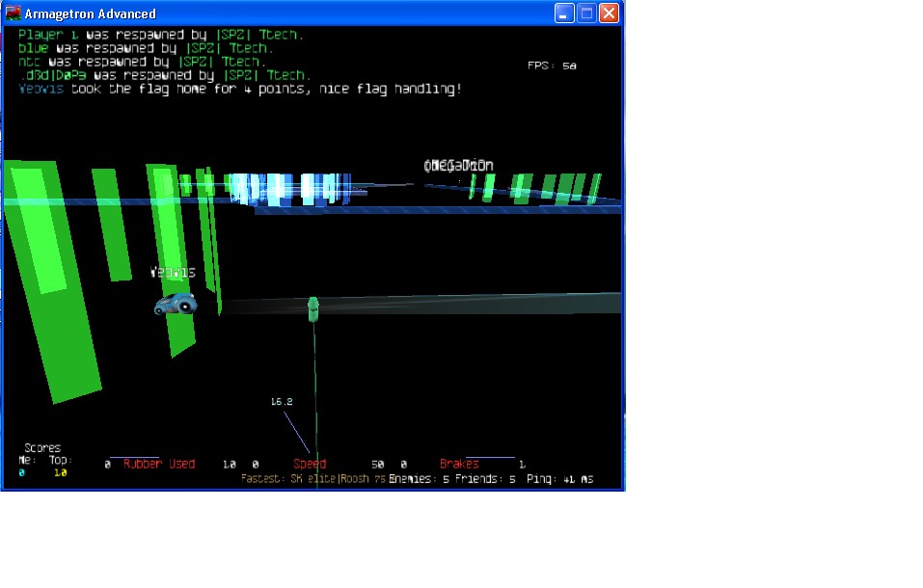Viewport: 923px width, 588px height.
Task: Close the Armagetron Advanced window
Action: coord(609,13)
